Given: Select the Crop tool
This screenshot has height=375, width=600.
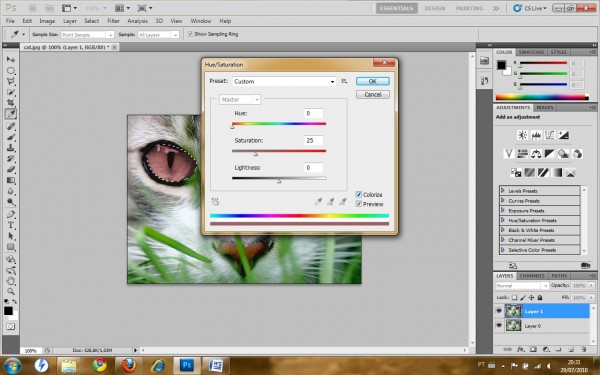Looking at the screenshot, I should click(x=11, y=103).
